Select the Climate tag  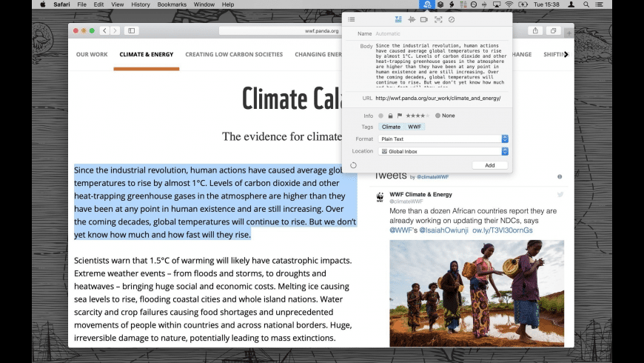point(391,127)
